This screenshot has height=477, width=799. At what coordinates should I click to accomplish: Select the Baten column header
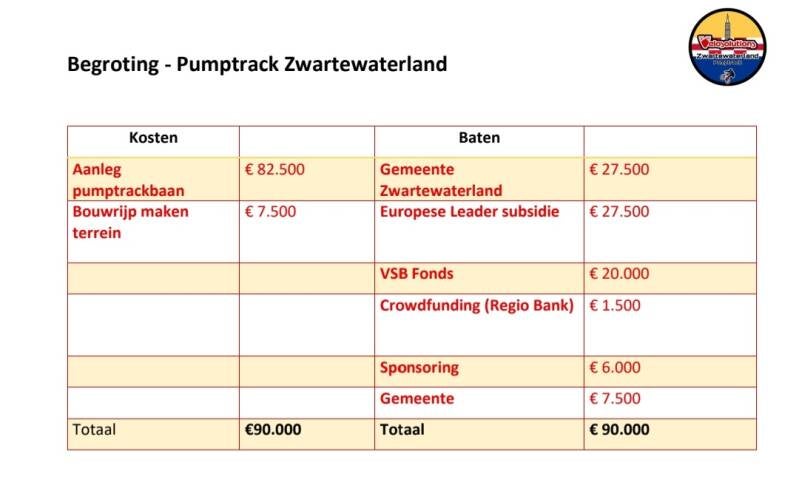click(479, 138)
